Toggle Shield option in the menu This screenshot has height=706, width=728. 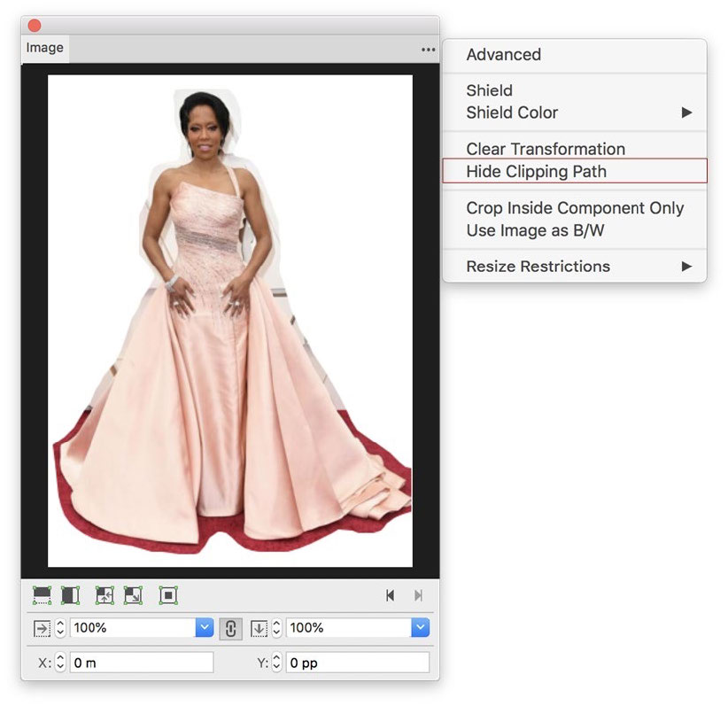coord(489,90)
